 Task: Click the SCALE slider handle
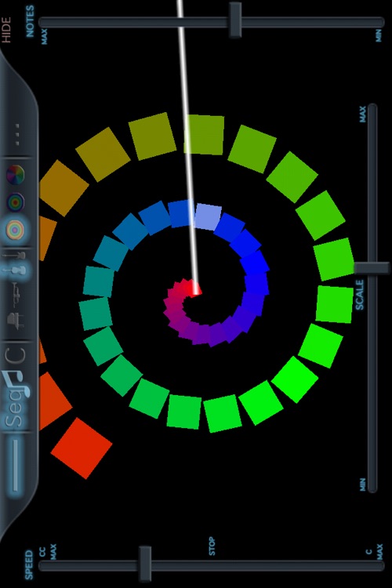[372, 268]
